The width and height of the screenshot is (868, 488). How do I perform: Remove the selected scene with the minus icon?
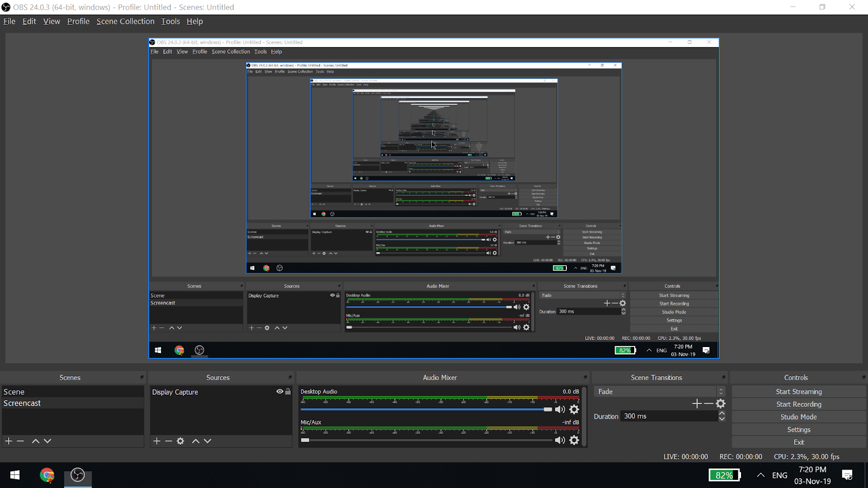(x=21, y=441)
